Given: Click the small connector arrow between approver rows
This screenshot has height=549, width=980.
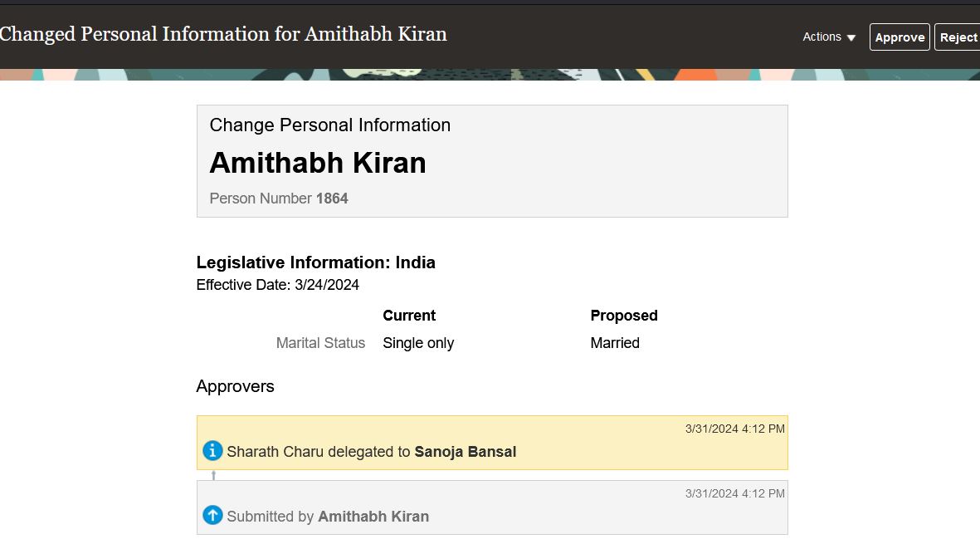Looking at the screenshot, I should [x=214, y=475].
